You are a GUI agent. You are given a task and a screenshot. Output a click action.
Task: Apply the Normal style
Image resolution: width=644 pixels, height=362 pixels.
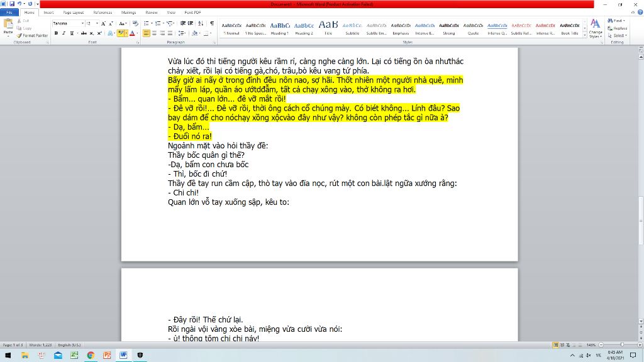pos(231,29)
